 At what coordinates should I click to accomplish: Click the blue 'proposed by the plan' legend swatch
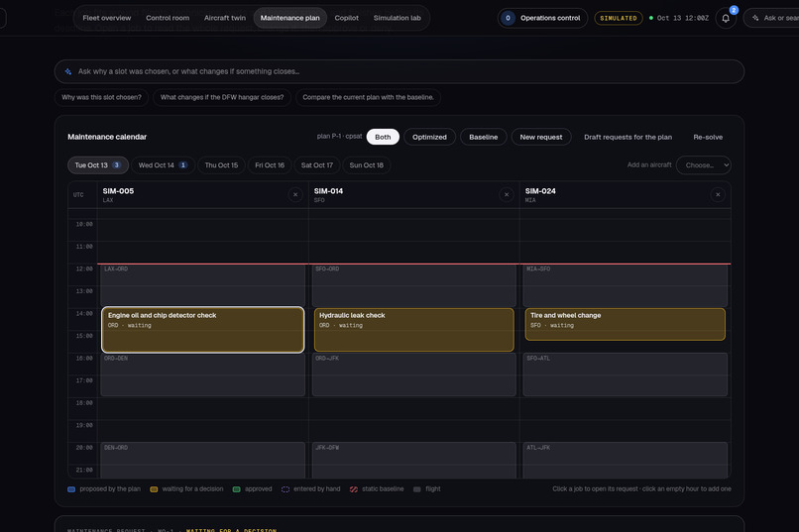point(71,489)
